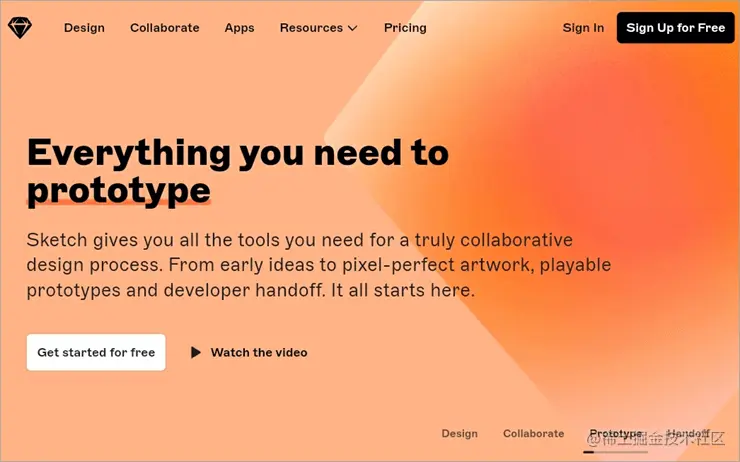Viewport: 740px width, 462px height.
Task: Open the Pricing page link
Action: (x=405, y=28)
